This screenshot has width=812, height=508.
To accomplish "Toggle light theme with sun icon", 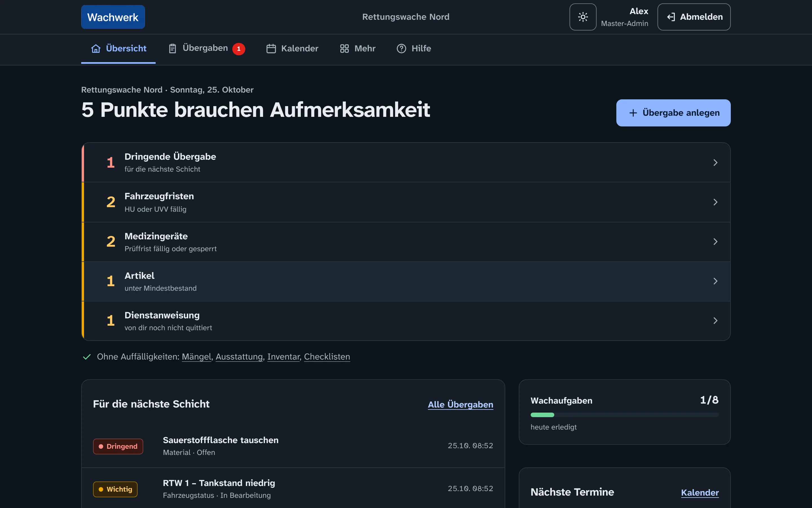I will (583, 17).
